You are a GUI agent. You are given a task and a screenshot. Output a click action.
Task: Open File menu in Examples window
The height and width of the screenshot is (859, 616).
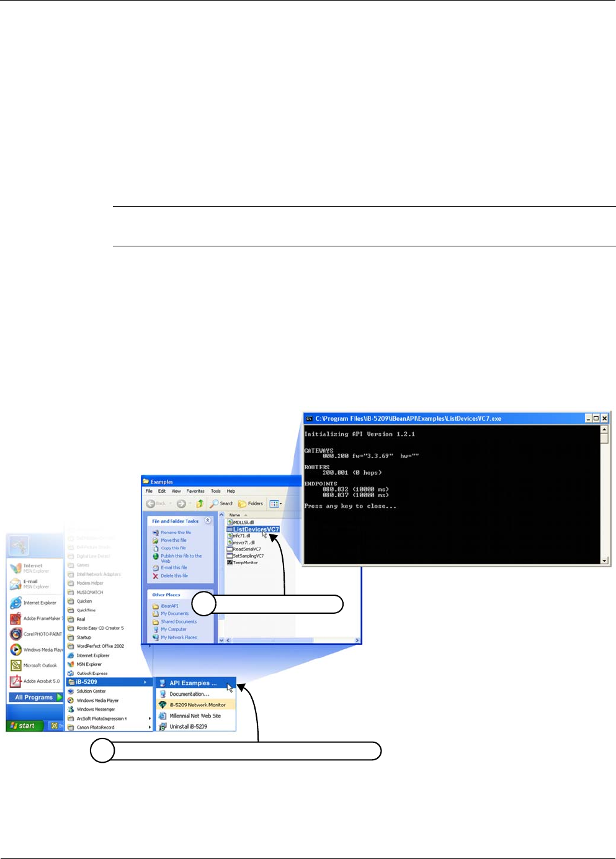pos(149,491)
